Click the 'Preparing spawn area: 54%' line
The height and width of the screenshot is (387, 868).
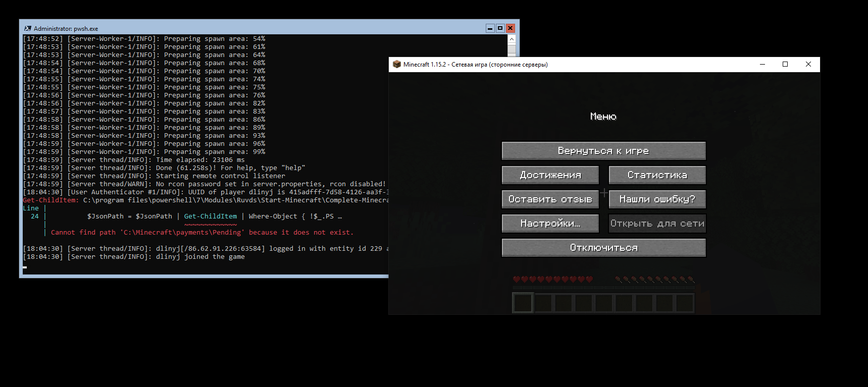pyautogui.click(x=144, y=39)
